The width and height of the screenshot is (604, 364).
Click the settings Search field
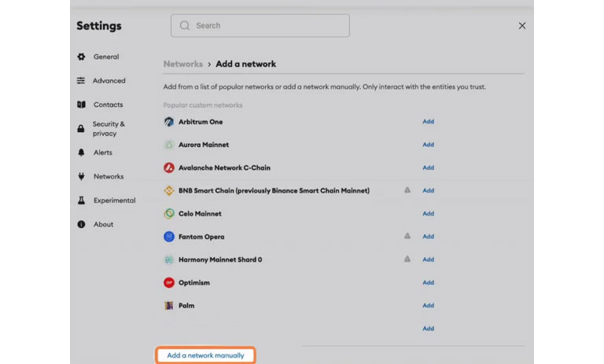tap(260, 25)
